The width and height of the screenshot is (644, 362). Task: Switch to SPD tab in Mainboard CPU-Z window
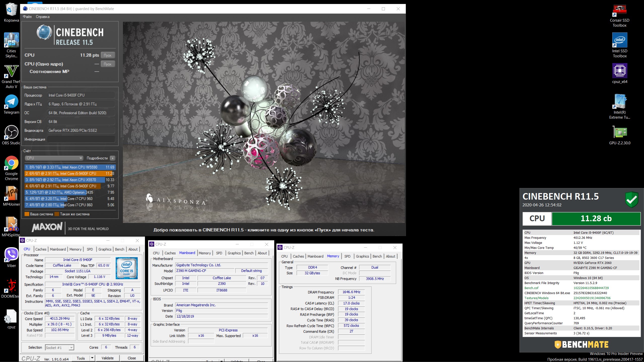(x=219, y=253)
